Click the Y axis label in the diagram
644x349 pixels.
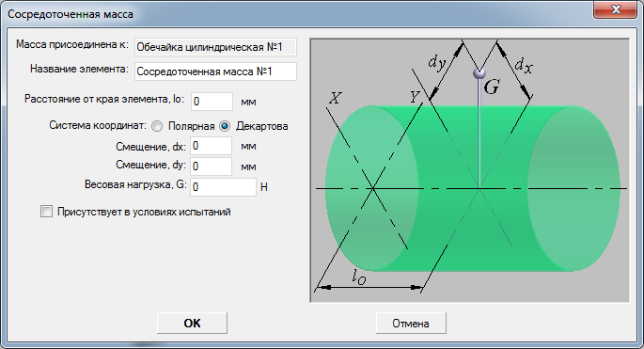(415, 97)
